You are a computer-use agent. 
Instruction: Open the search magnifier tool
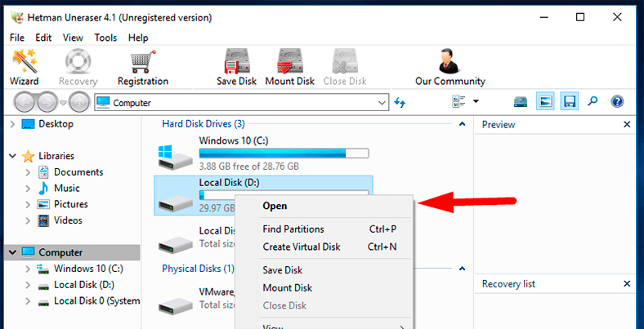(x=593, y=101)
